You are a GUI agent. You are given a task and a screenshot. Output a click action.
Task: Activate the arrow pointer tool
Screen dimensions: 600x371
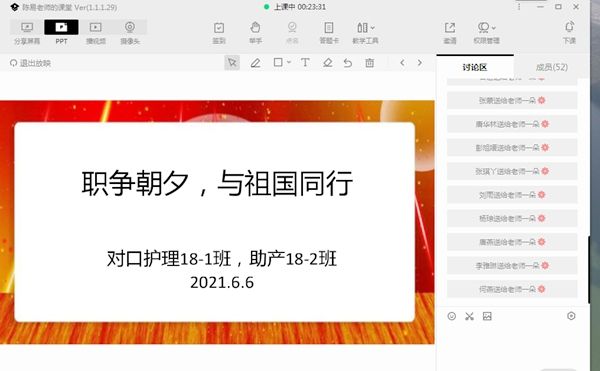(x=232, y=63)
